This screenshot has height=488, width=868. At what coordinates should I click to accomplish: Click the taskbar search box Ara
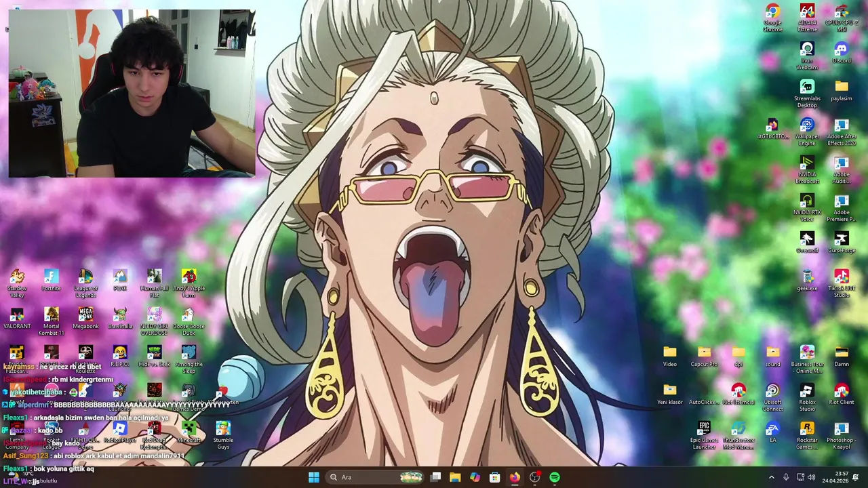[376, 477]
